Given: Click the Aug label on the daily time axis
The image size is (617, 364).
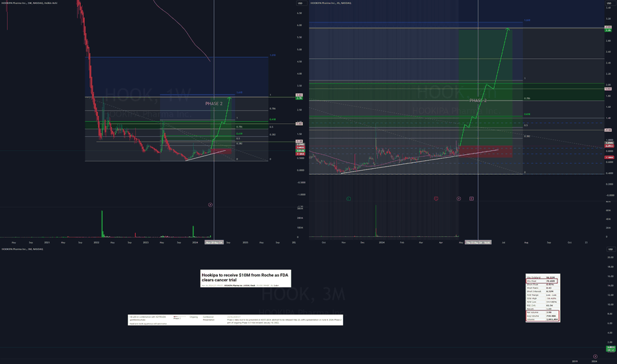Looking at the screenshot, I should coord(526,242).
